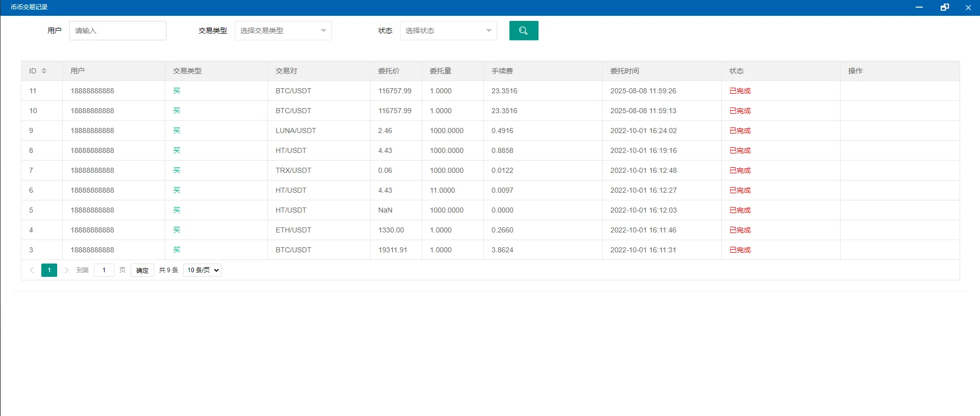Click the 交易对 column header

tap(286, 71)
